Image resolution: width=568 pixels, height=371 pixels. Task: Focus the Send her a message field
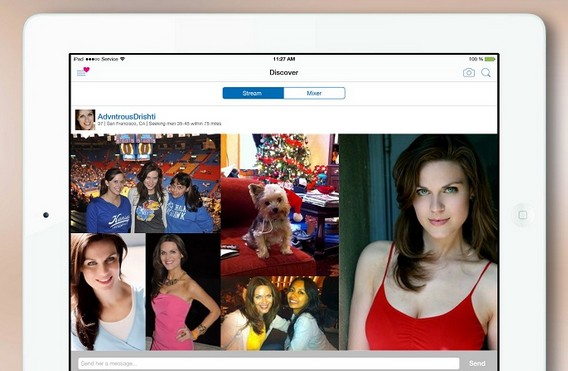(268, 363)
